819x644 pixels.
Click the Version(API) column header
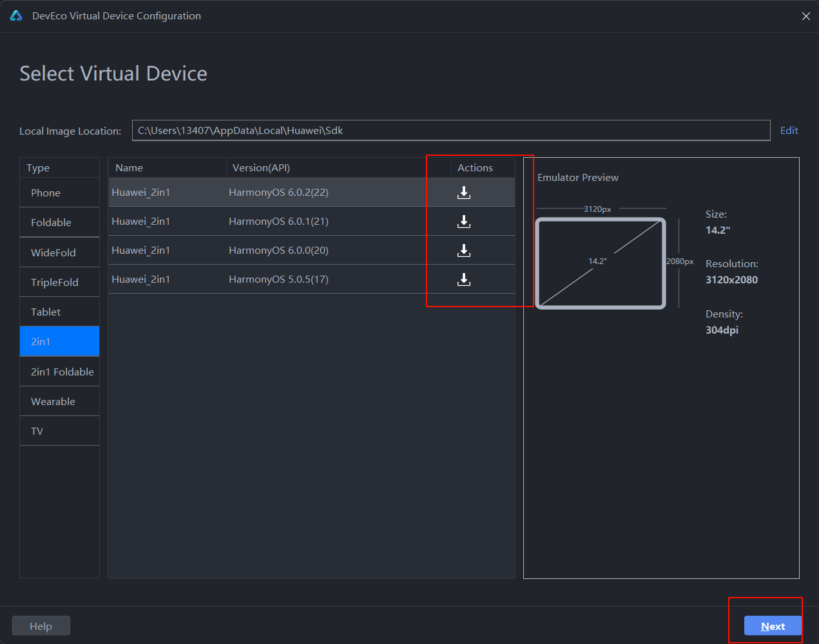261,167
